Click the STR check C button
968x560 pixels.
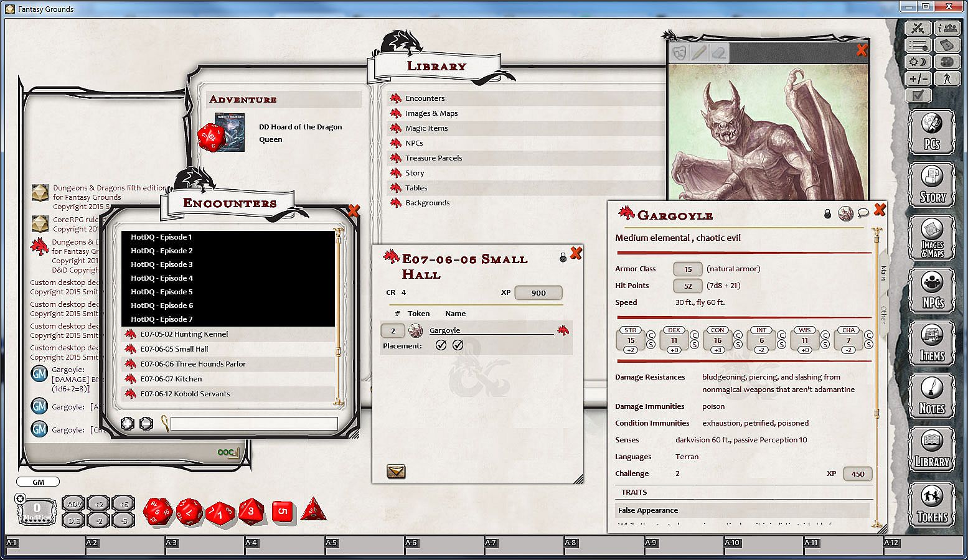click(x=651, y=335)
